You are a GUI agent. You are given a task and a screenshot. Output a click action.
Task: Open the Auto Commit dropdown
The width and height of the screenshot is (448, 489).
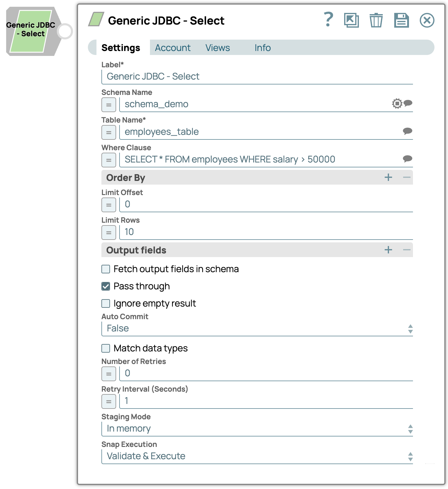257,328
